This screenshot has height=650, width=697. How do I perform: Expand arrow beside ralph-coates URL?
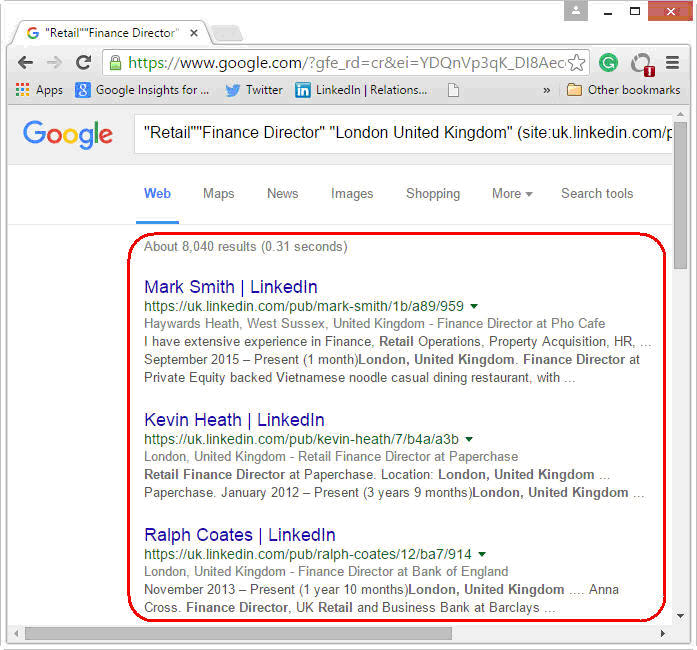pyautogui.click(x=482, y=554)
